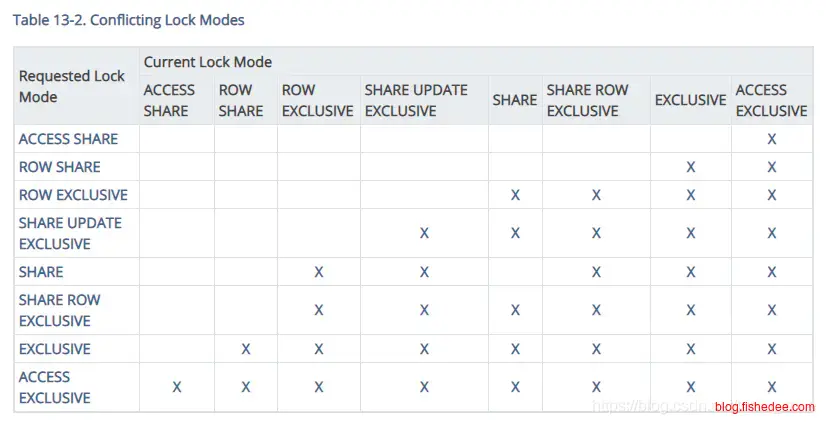The image size is (826, 424).
Task: Click the X under ACCESS SHARE column
Action: coord(177,387)
